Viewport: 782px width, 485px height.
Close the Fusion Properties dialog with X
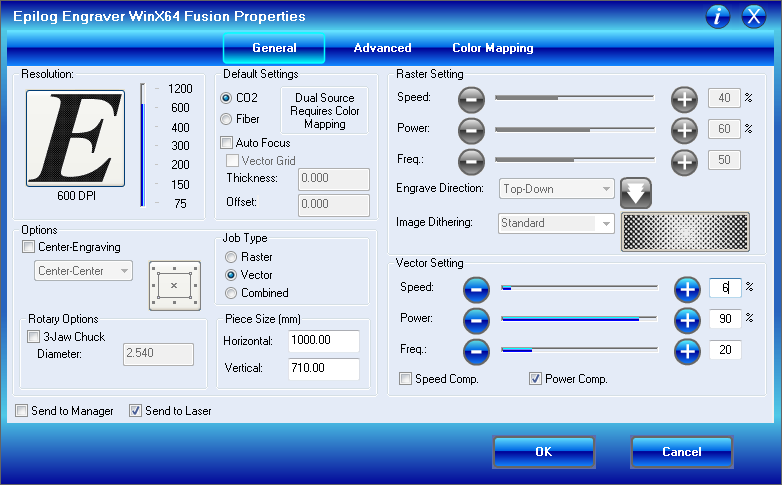click(754, 16)
